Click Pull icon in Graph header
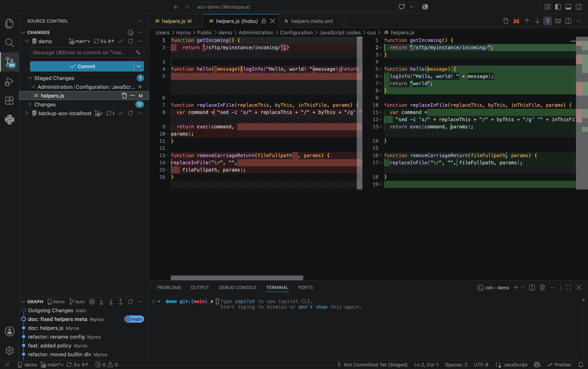The height and width of the screenshot is (369, 588). pyautogui.click(x=111, y=302)
